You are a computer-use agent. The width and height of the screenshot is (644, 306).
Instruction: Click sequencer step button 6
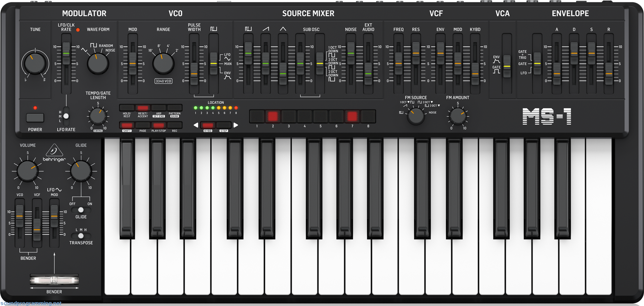coord(336,116)
